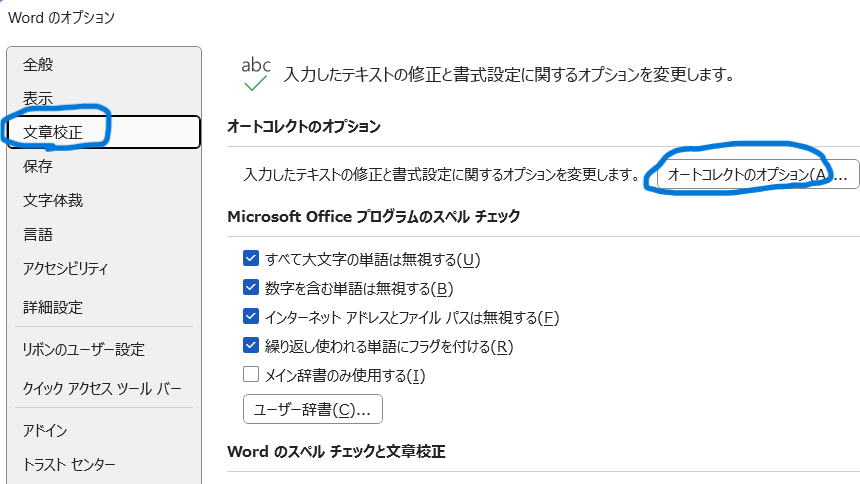Image resolution: width=860 pixels, height=484 pixels.
Task: Switch to クイック アクセス ツール バー settings
Action: (x=102, y=388)
